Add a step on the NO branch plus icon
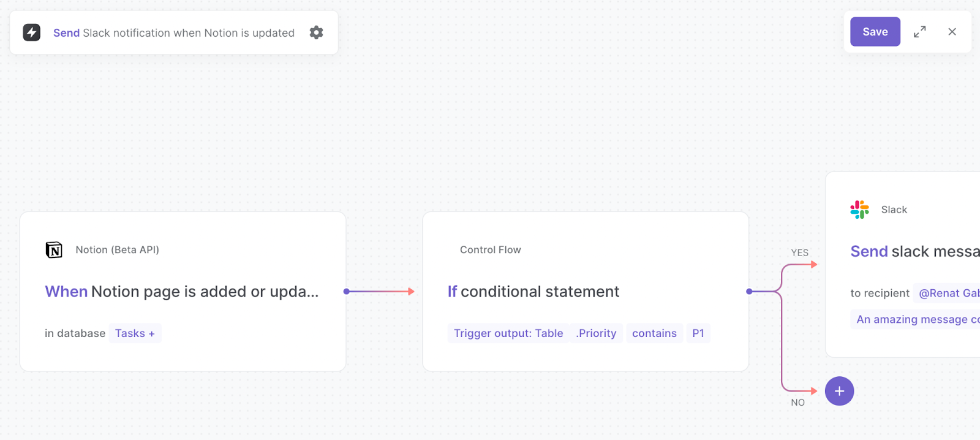980x440 pixels. [x=839, y=391]
